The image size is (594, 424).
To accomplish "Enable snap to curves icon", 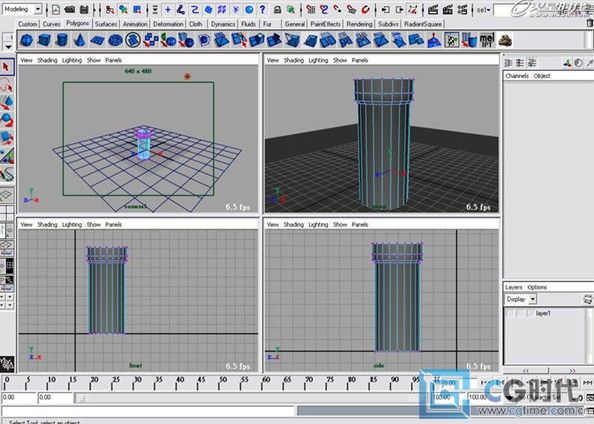I will pos(324,9).
